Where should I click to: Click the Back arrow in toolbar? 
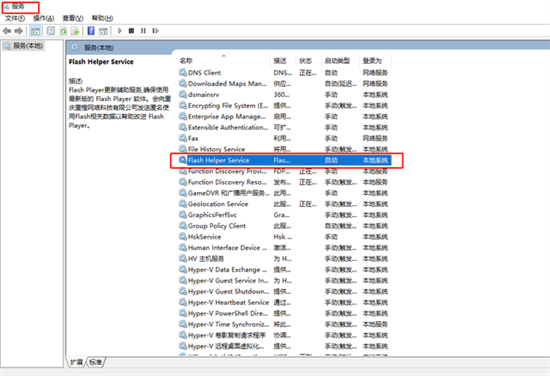point(7,31)
